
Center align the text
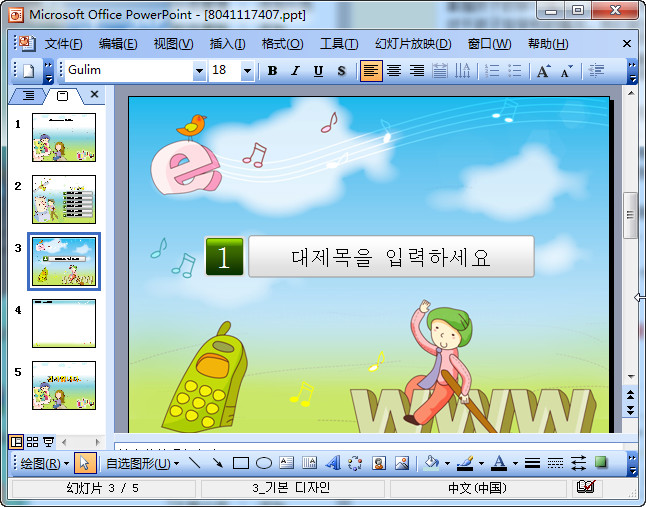pos(394,71)
